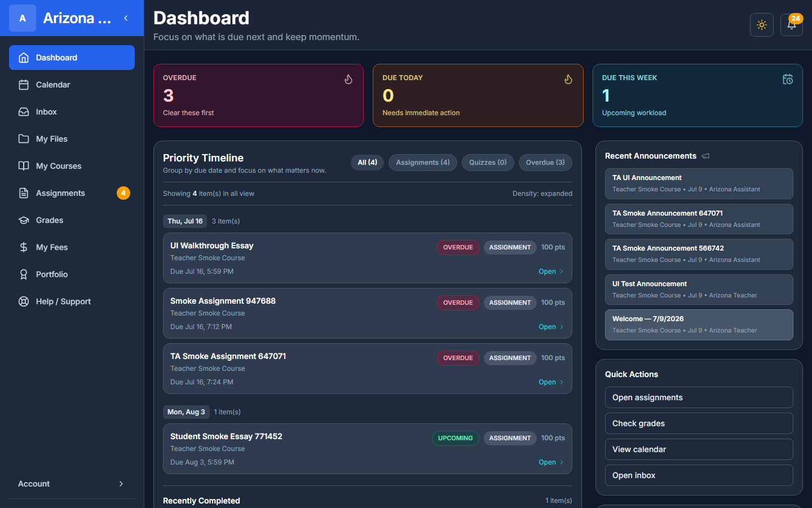Click the Inbox tray icon
This screenshot has height=508, width=812.
point(24,112)
